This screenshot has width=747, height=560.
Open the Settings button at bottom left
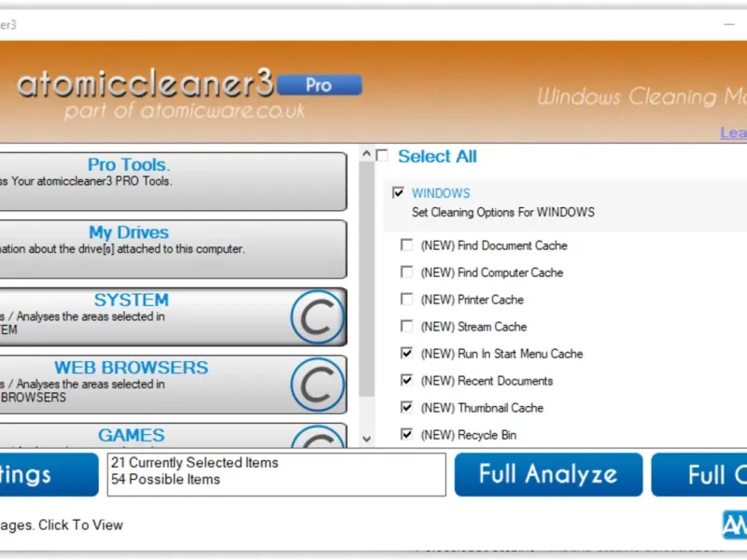tap(49, 474)
